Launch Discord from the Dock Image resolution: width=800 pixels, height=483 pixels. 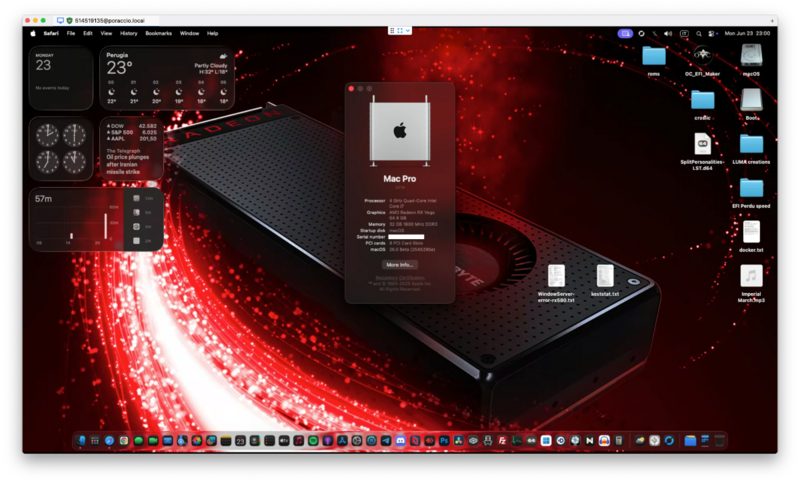pyautogui.click(x=401, y=441)
